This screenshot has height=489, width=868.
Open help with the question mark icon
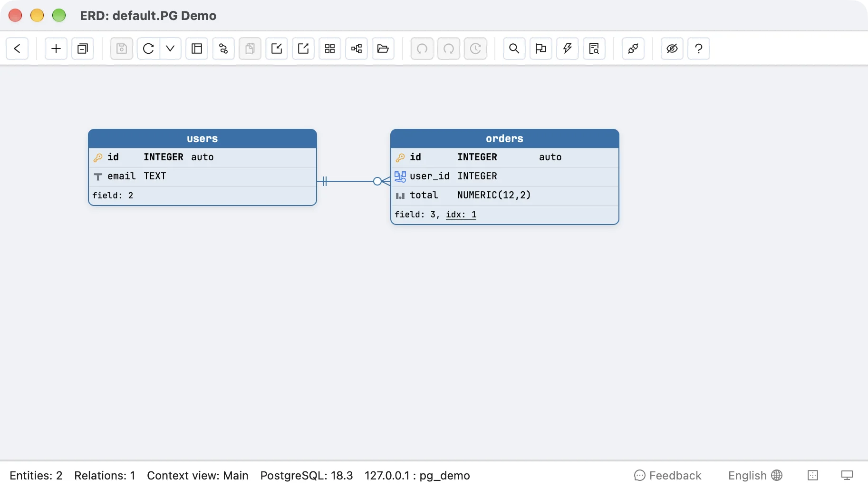point(699,49)
